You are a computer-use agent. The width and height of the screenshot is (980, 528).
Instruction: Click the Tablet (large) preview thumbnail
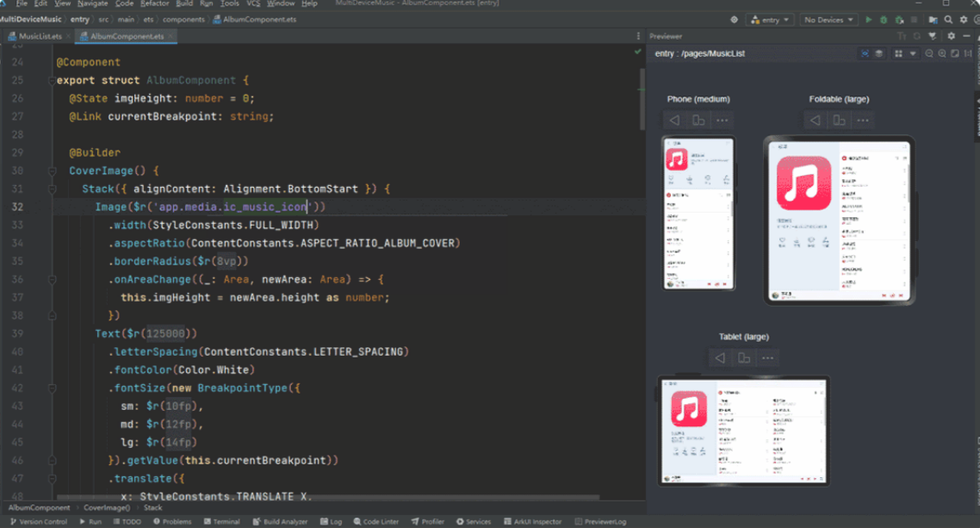(744, 431)
